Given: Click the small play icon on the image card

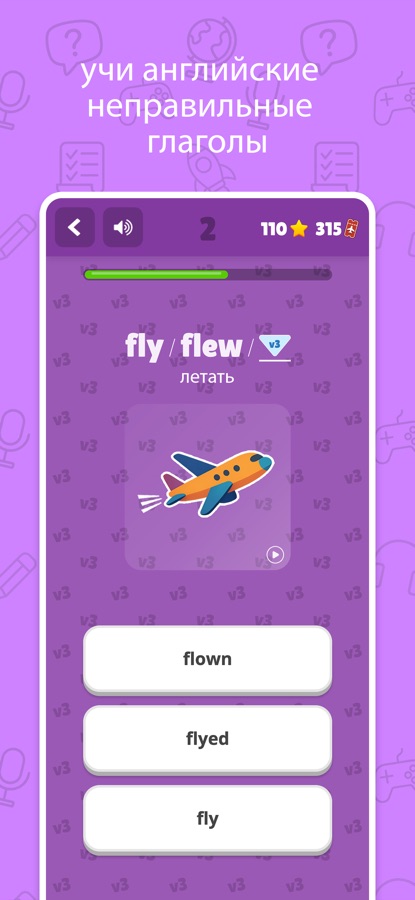Looking at the screenshot, I should coord(276,555).
